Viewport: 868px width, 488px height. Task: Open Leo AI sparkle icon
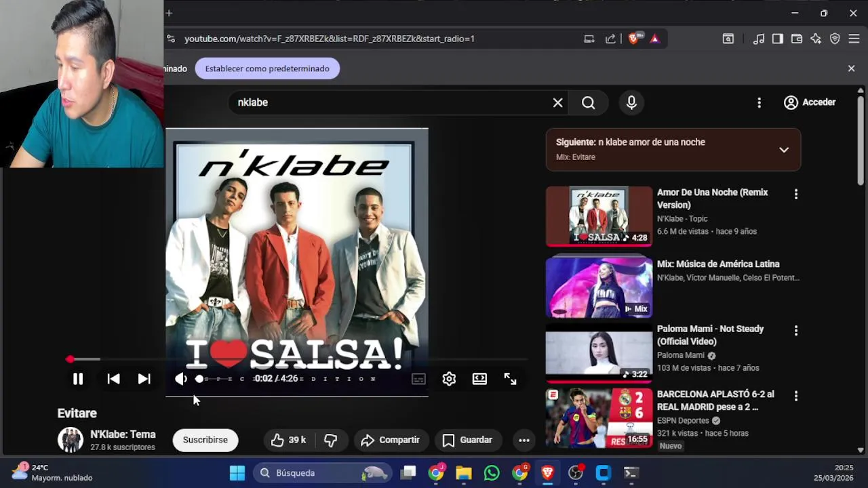coord(816,39)
